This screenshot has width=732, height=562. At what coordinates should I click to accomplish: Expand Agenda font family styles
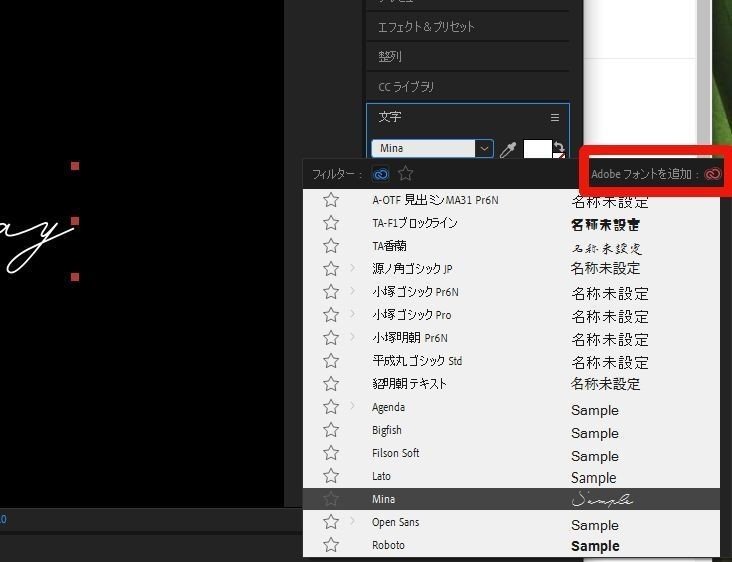pyautogui.click(x=352, y=406)
